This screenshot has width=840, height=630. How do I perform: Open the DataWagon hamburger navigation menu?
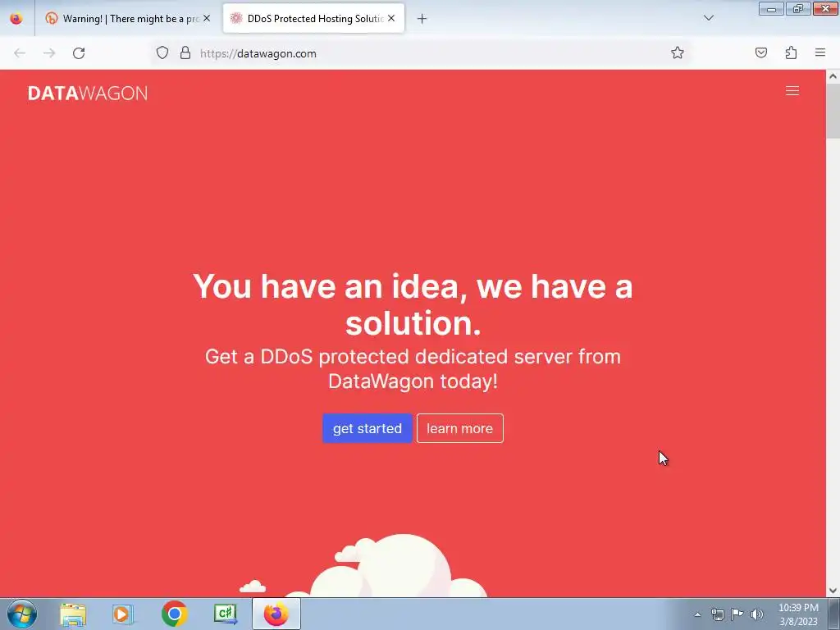click(x=792, y=91)
